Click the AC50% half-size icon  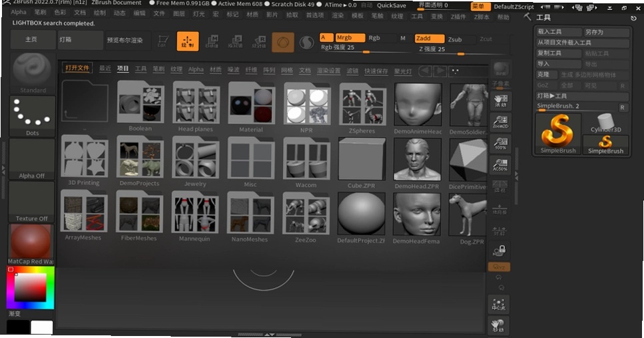500,164
